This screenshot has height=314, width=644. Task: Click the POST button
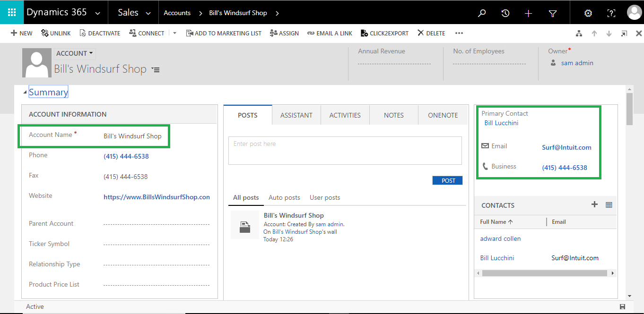pyautogui.click(x=447, y=180)
